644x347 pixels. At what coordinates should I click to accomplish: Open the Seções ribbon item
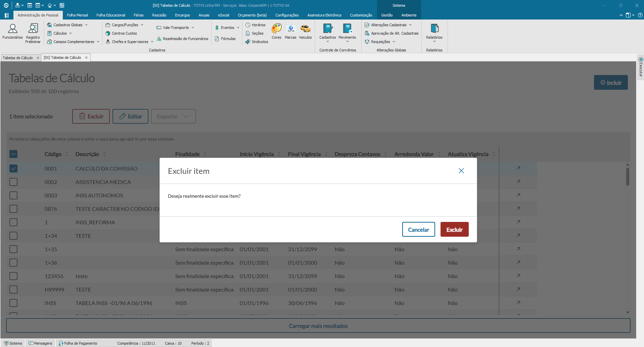tap(255, 33)
